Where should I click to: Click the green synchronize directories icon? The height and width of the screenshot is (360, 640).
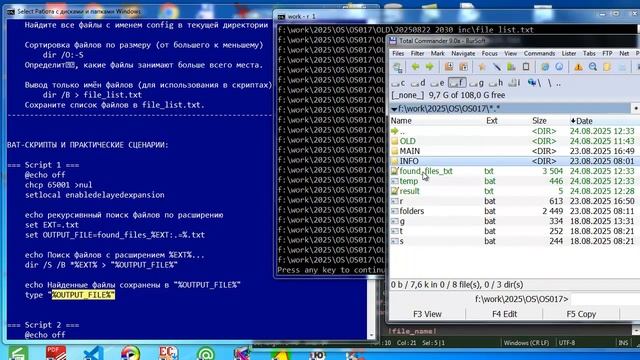(511, 67)
